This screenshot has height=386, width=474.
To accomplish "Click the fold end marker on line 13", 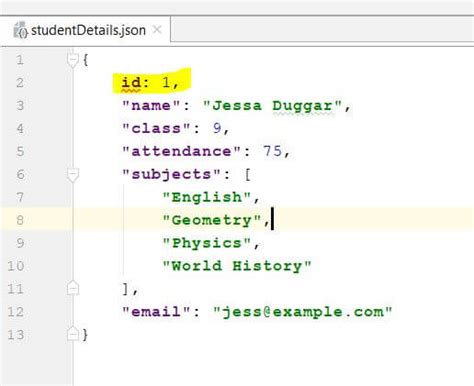I will (73, 334).
